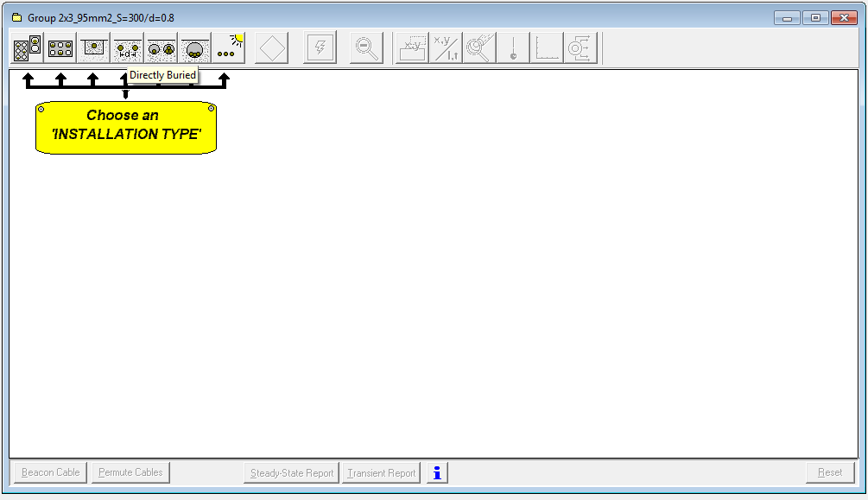Screen dimensions: 868x500
Task: Click the x-y dashed box coordinates icon
Action: (413, 48)
